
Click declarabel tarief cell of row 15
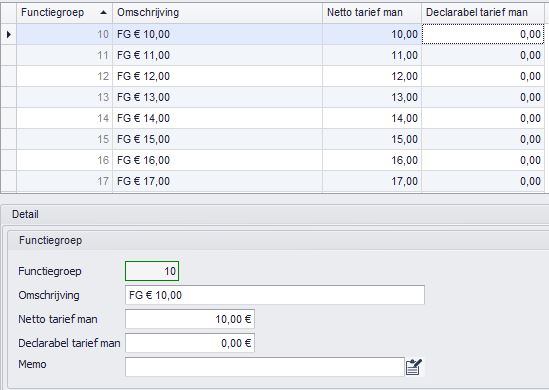coord(483,139)
